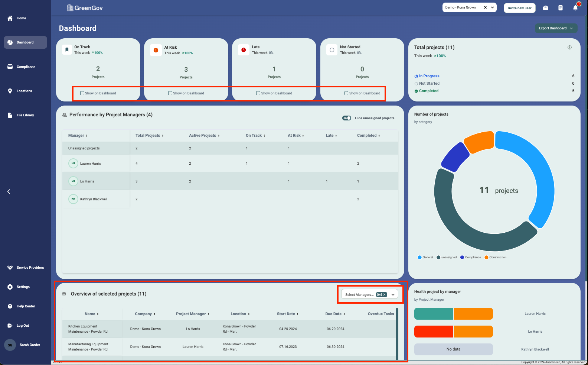Open the document icon in top bar
Image resolution: width=588 pixels, height=365 pixels.
pyautogui.click(x=561, y=8)
